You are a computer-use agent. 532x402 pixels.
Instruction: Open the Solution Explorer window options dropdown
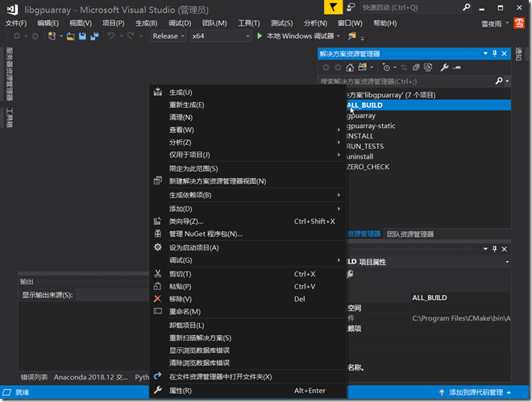[x=485, y=53]
